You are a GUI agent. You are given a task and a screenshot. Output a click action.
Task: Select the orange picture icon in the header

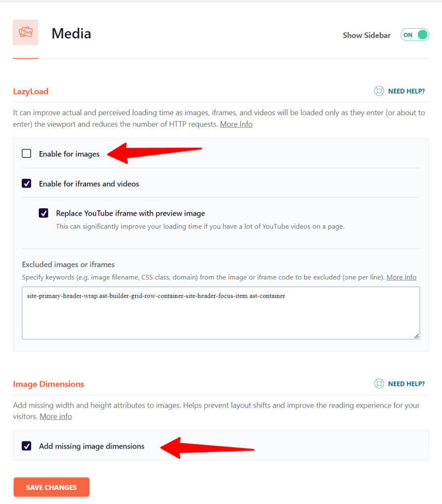25,32
